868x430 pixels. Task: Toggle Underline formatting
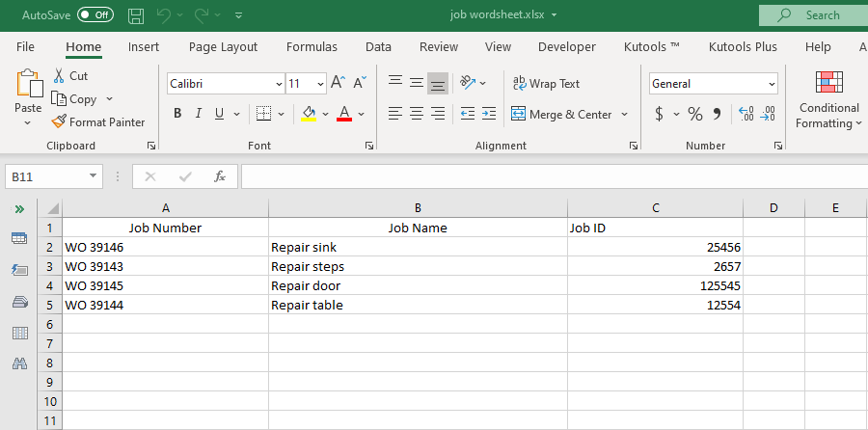[219, 114]
